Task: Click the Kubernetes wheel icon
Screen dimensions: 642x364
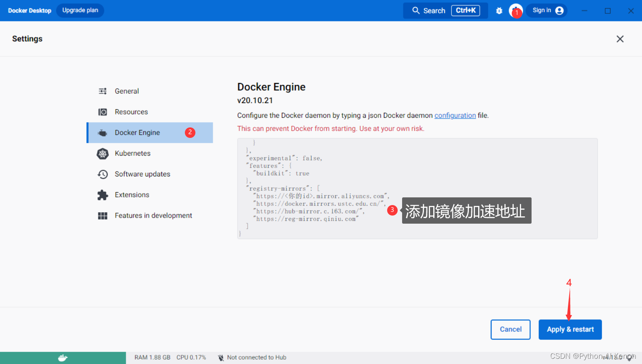Action: tap(103, 154)
